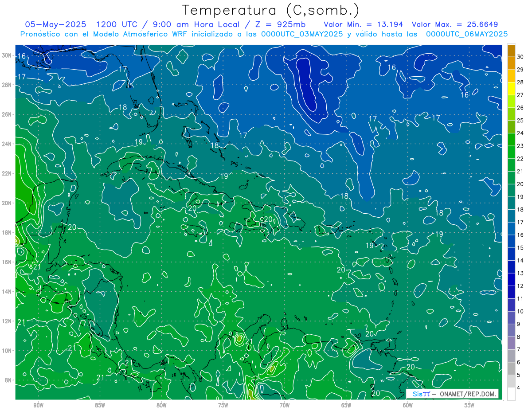This screenshot has height=411, width=532.
Task: Click the yellow swatch between 27 and 28
Action: (x=511, y=89)
